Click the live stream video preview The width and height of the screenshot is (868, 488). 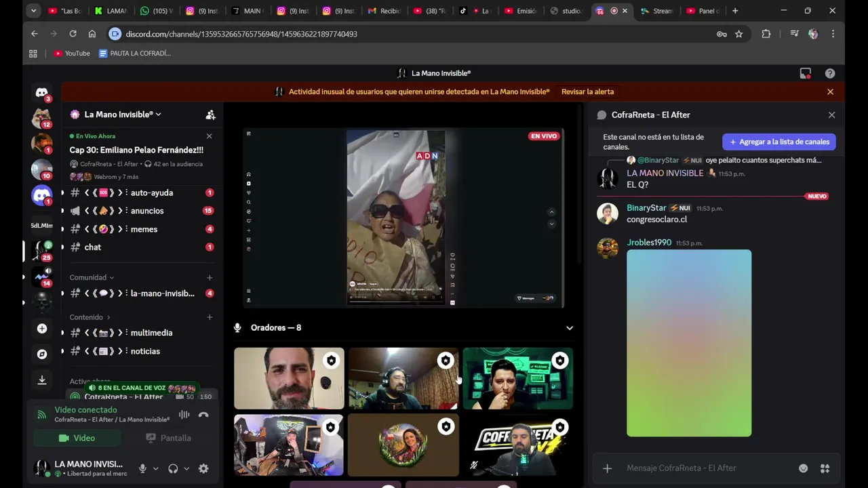click(x=403, y=218)
